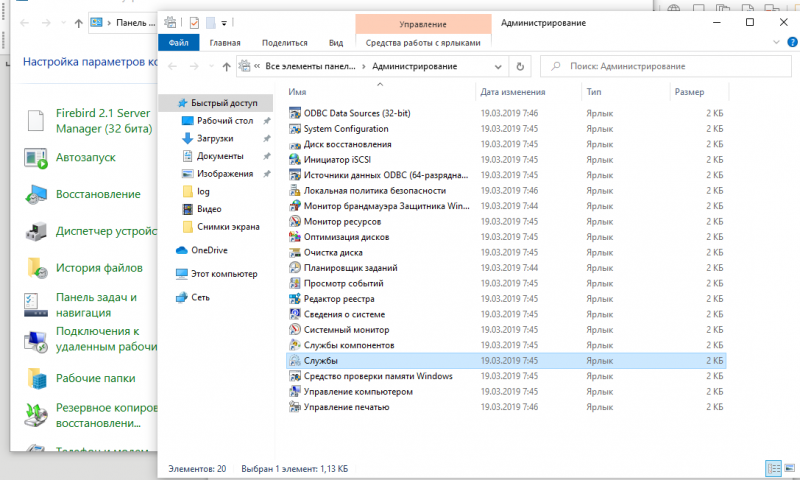Sort by the Дата изменения column header
The width and height of the screenshot is (800, 480).
[511, 92]
